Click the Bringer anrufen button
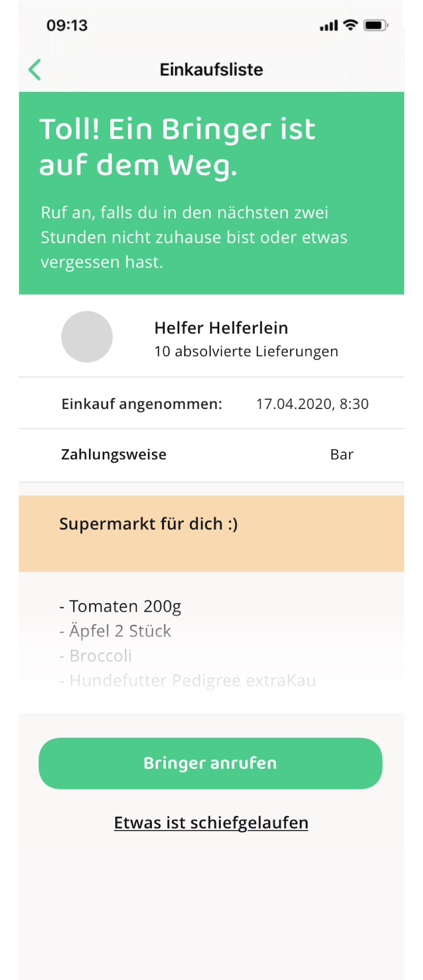Screen dimensions: 423x980 (211, 763)
